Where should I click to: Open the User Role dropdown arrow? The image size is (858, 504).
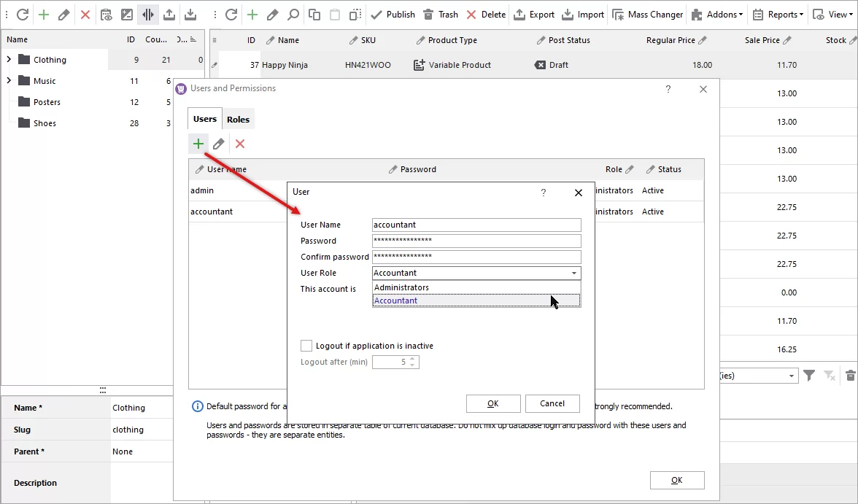tap(575, 272)
